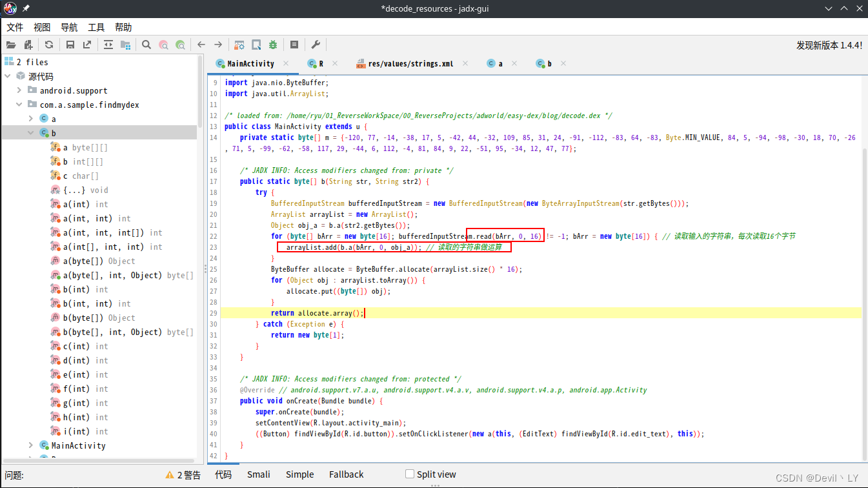Screen dimensions: 868x488
Task: Click the 发现新版本 1.4.4! link
Action: [829, 45]
